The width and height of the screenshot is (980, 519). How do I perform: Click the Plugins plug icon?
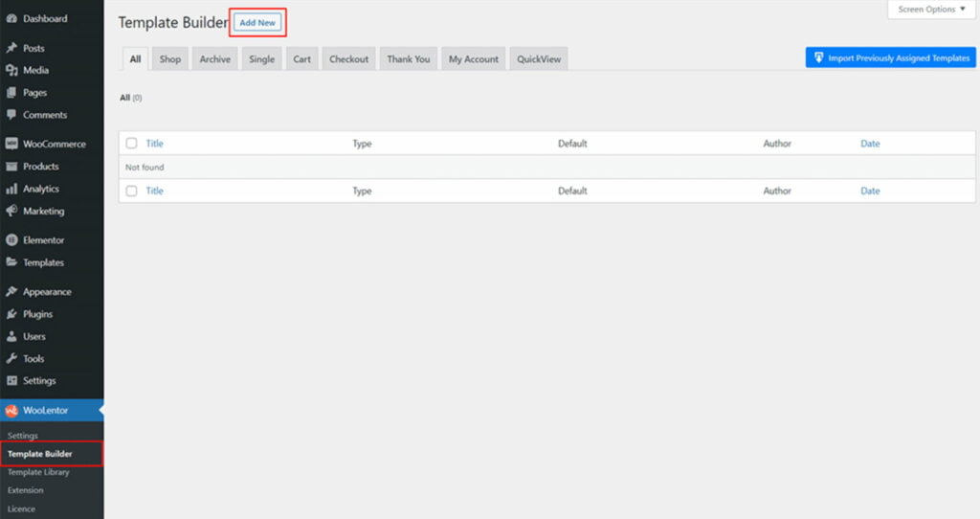pyautogui.click(x=11, y=314)
